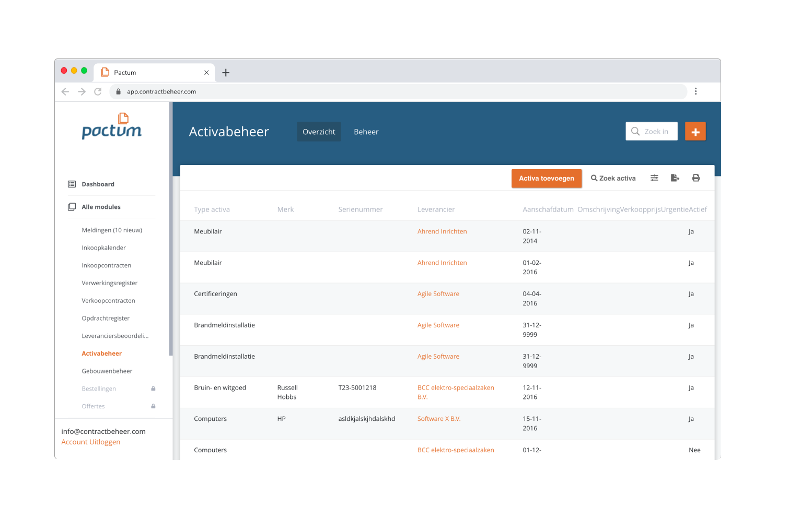Click the Uitloggen link
Viewport: 812px width, 518px height.
tap(105, 442)
